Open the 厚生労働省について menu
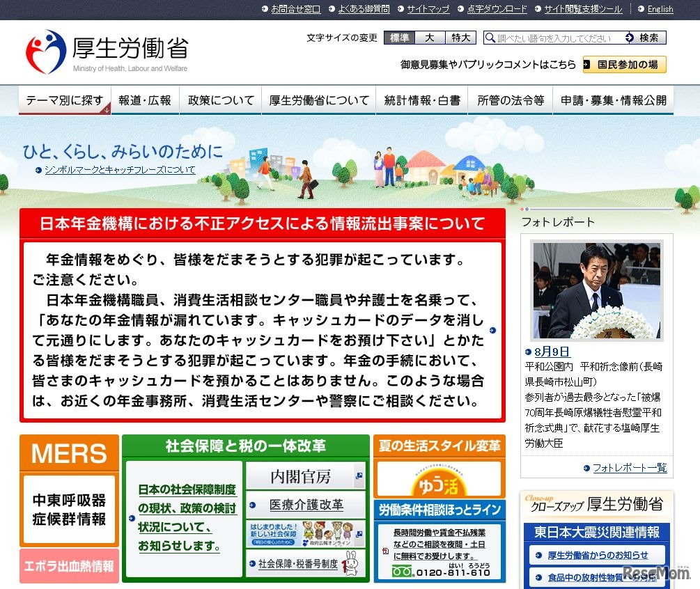The height and width of the screenshot is (589, 700). coord(319,100)
